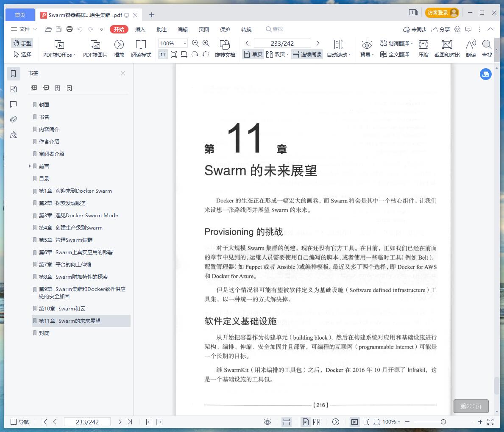504x432 pixels.
Task: Open the zoom 100% dropdown in ribbon
Action: pyautogui.click(x=185, y=43)
